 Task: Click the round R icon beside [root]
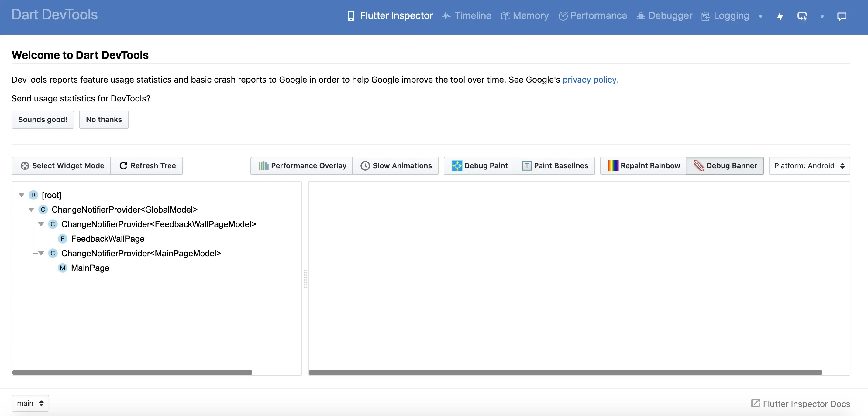pos(33,195)
